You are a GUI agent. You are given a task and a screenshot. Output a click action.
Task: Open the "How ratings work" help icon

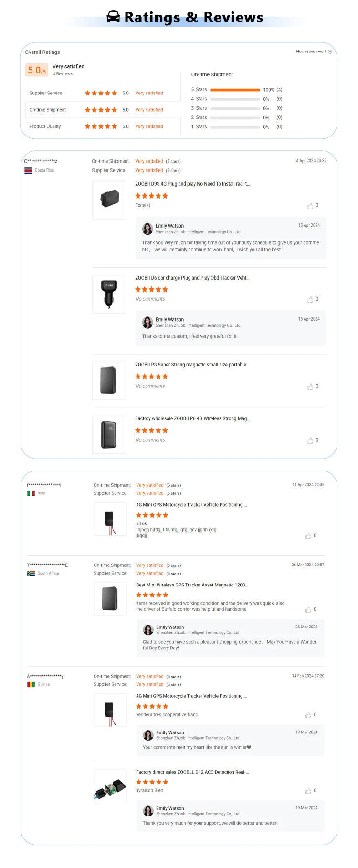[329, 51]
